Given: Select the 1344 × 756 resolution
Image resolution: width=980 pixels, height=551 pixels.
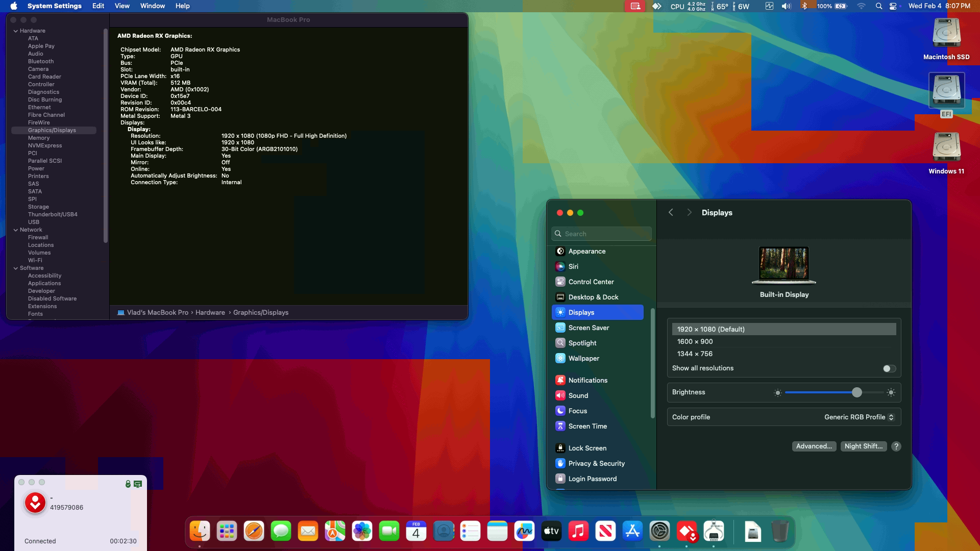Looking at the screenshot, I should 784,354.
